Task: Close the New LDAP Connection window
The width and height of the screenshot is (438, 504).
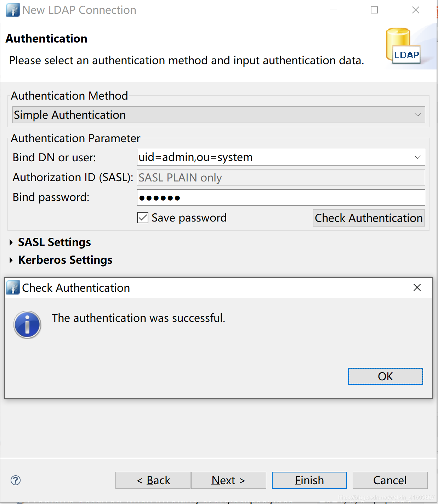Action: coord(416,10)
